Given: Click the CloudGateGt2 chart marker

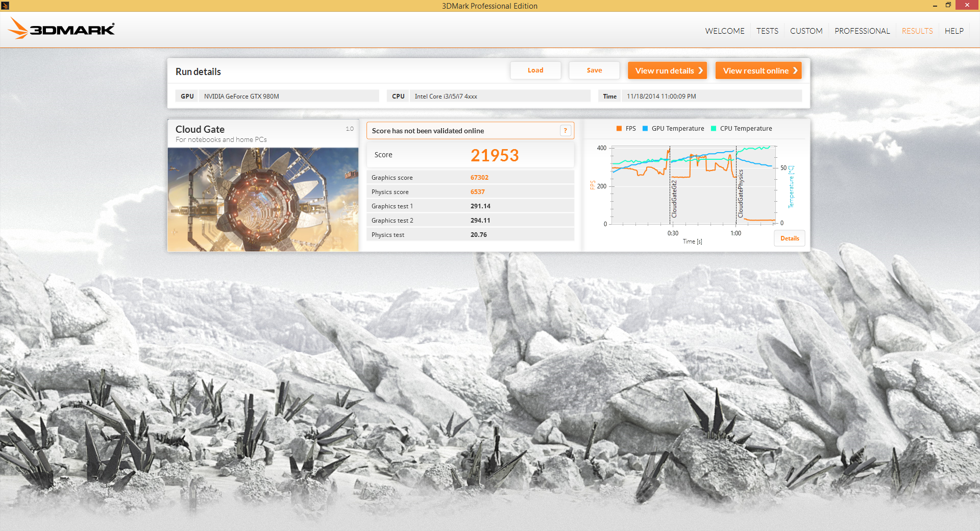Looking at the screenshot, I should pyautogui.click(x=674, y=199).
